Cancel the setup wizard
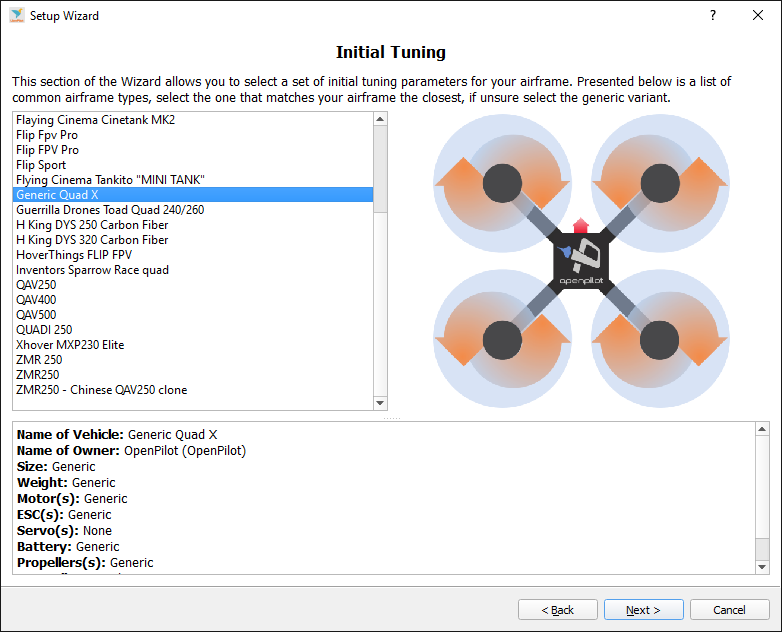 click(729, 610)
